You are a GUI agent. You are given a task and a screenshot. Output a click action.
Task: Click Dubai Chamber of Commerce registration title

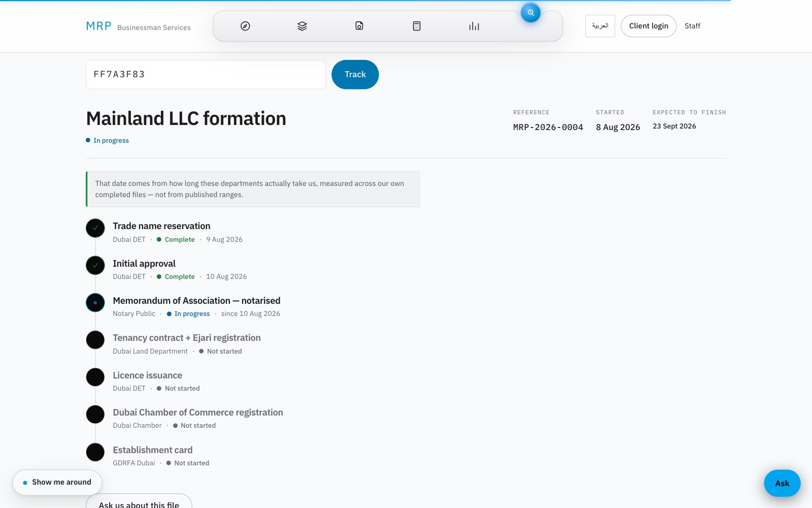pyautogui.click(x=198, y=412)
